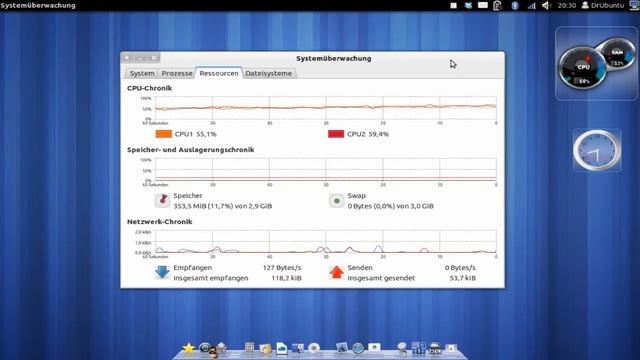Click the memory and swap history graph
640x360 pixels.
(326, 170)
